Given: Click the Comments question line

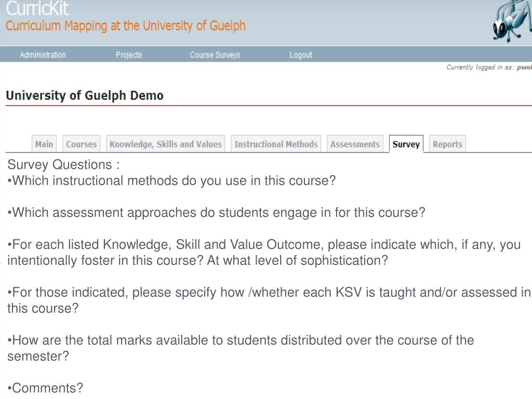Looking at the screenshot, I should tap(45, 388).
